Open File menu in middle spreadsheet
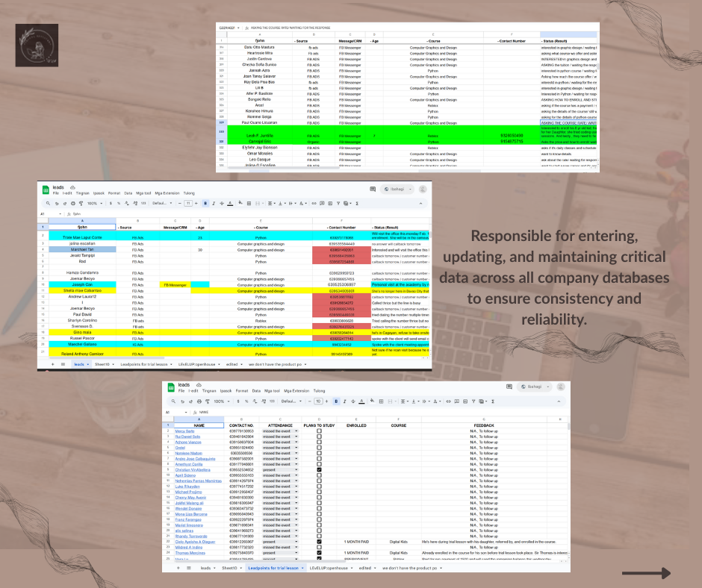 point(55,193)
